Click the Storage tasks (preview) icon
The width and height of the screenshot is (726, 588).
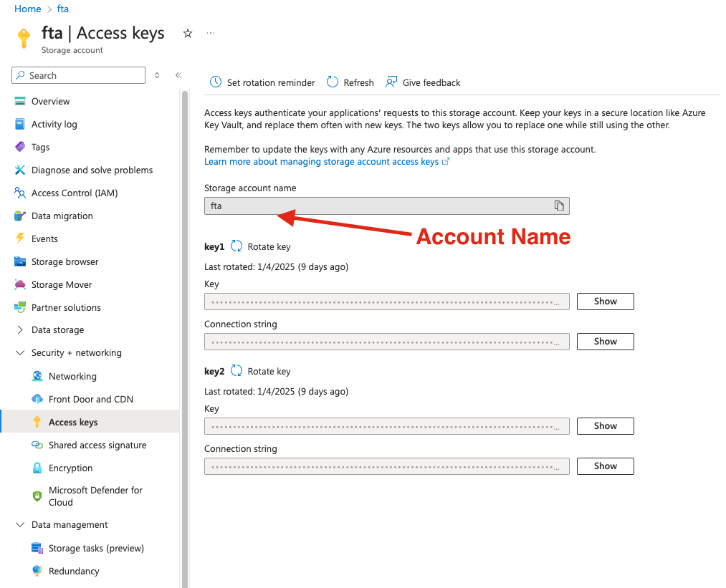(x=37, y=548)
